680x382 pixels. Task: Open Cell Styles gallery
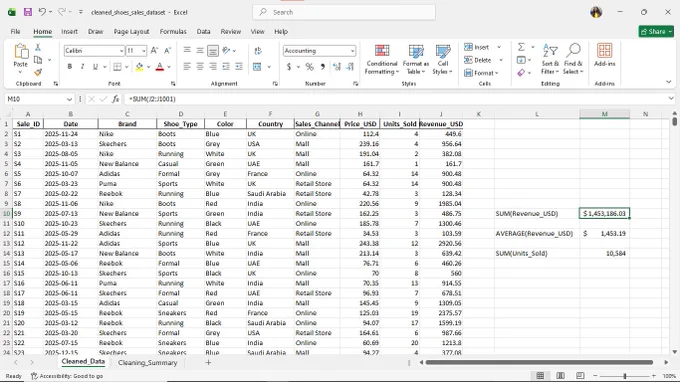pos(442,59)
